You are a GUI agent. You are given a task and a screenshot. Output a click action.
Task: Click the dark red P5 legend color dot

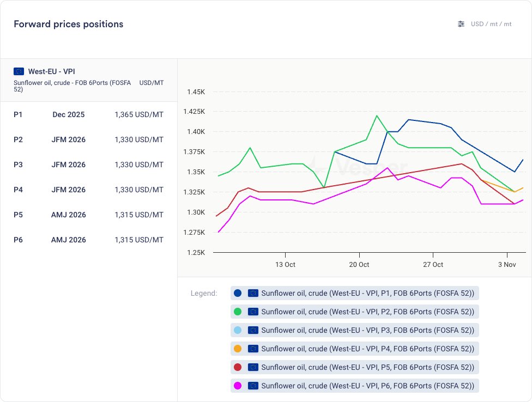(x=238, y=367)
